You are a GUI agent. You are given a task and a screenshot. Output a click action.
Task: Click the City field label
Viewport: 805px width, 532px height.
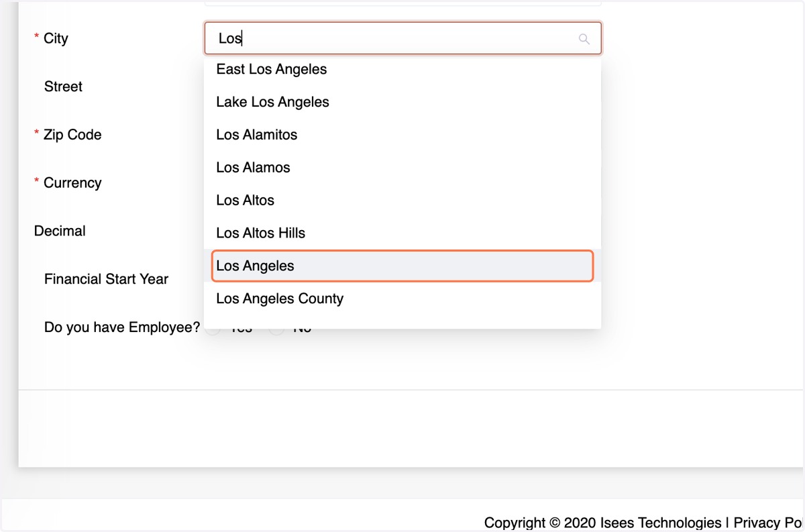(56, 38)
